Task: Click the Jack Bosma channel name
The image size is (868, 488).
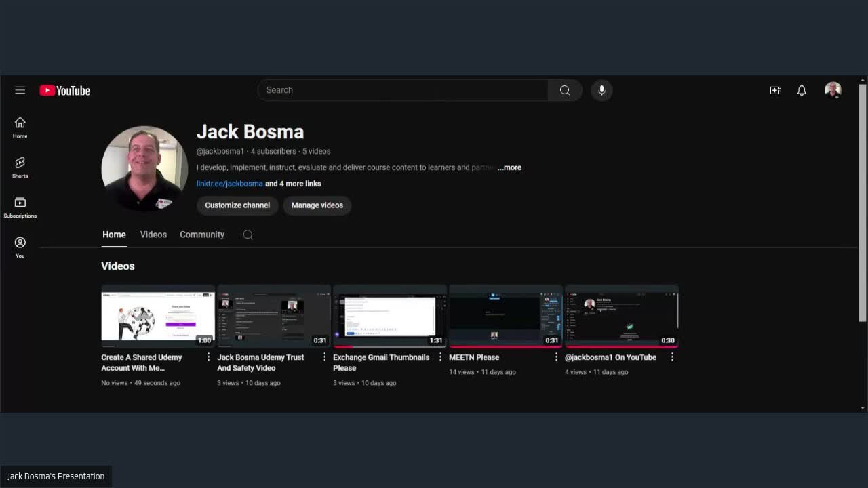Action: (x=250, y=132)
